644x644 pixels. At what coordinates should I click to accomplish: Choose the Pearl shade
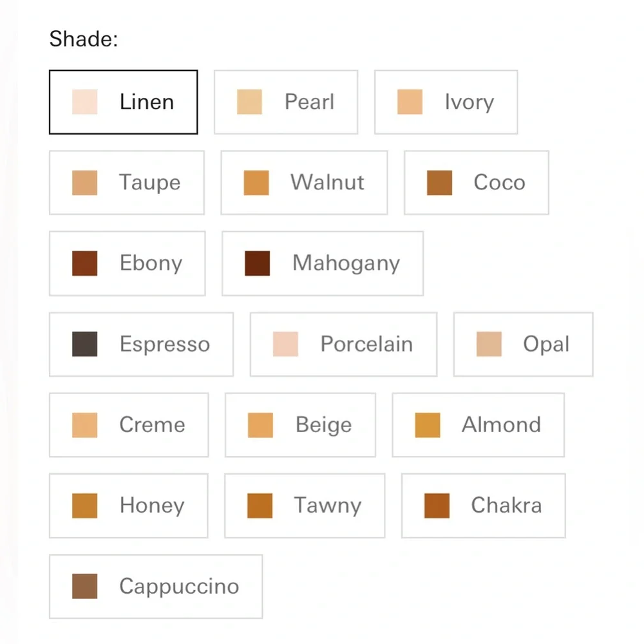(286, 102)
